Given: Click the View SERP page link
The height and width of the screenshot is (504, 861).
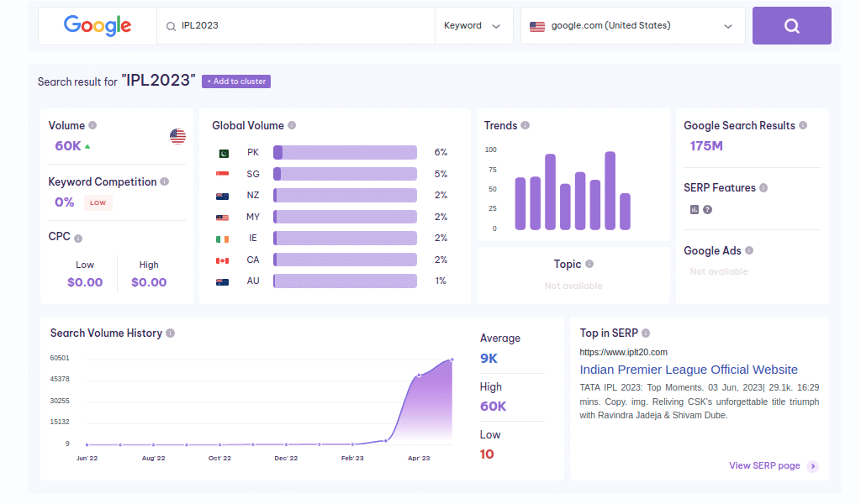Looking at the screenshot, I should [x=764, y=465].
